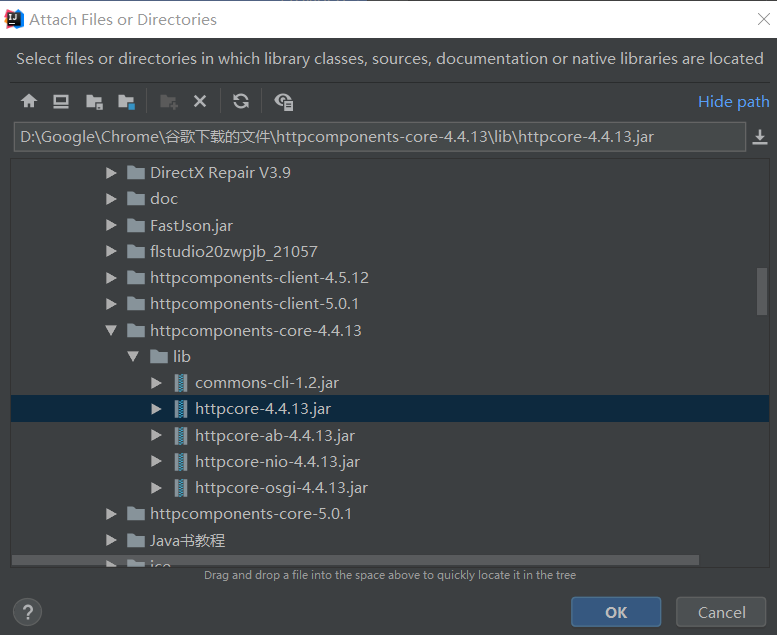Expand commons-cli-1.2.jar contents arrow
777x635 pixels.
(156, 383)
